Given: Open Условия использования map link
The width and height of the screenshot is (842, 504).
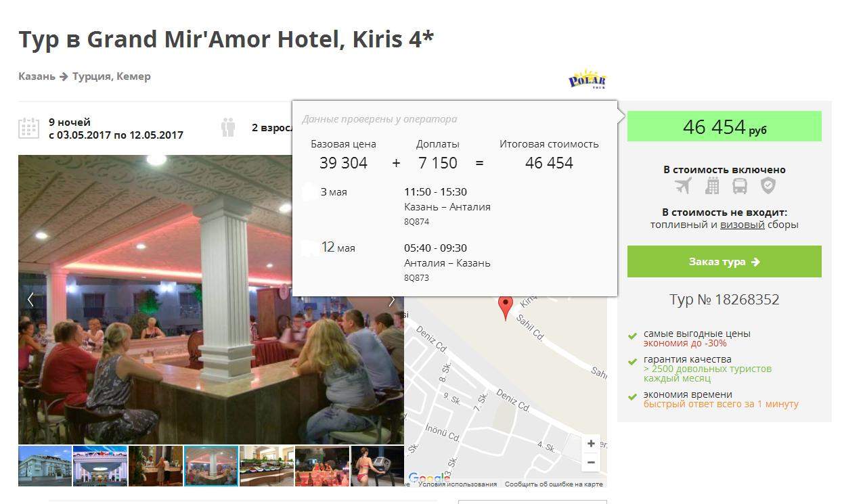Looking at the screenshot, I should (x=458, y=484).
